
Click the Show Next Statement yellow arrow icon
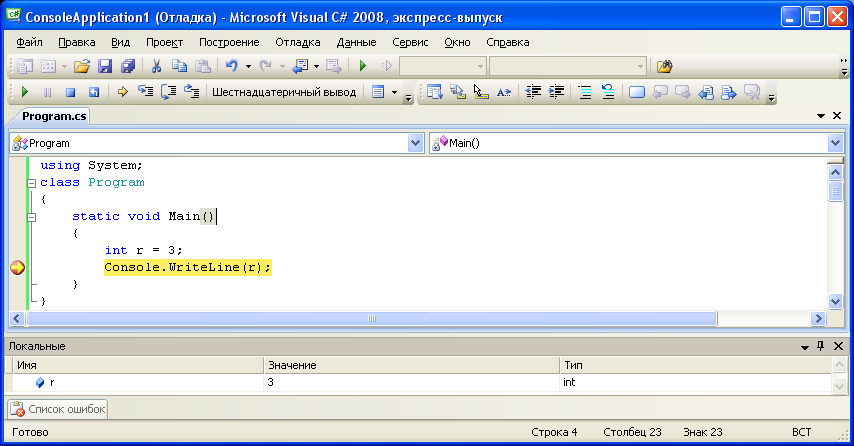(123, 92)
